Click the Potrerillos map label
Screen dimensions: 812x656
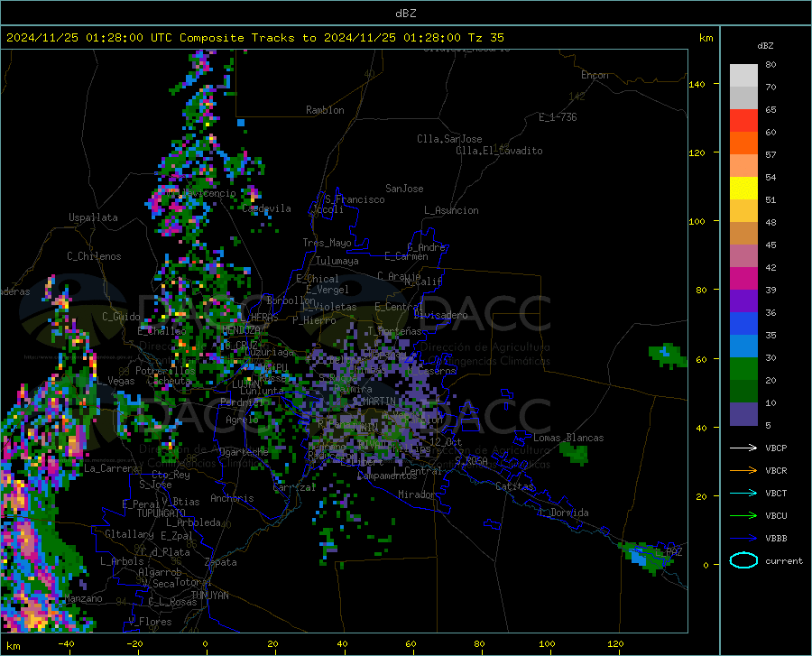pos(165,371)
